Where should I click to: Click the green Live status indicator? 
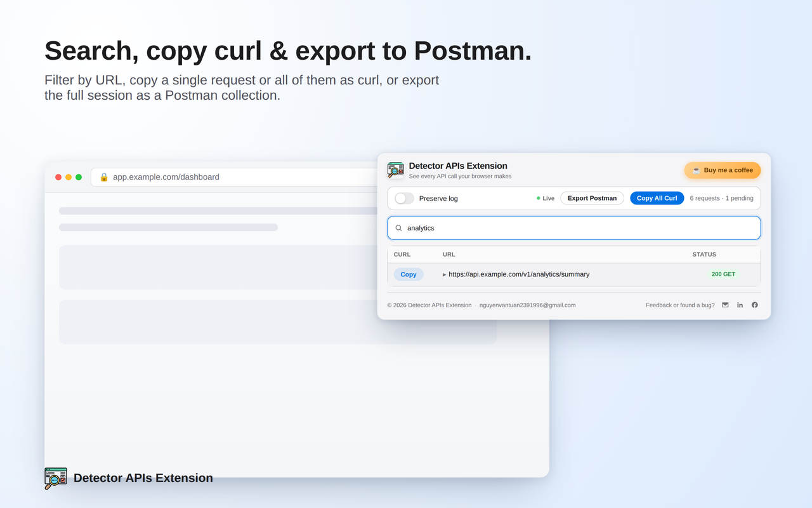click(x=546, y=198)
